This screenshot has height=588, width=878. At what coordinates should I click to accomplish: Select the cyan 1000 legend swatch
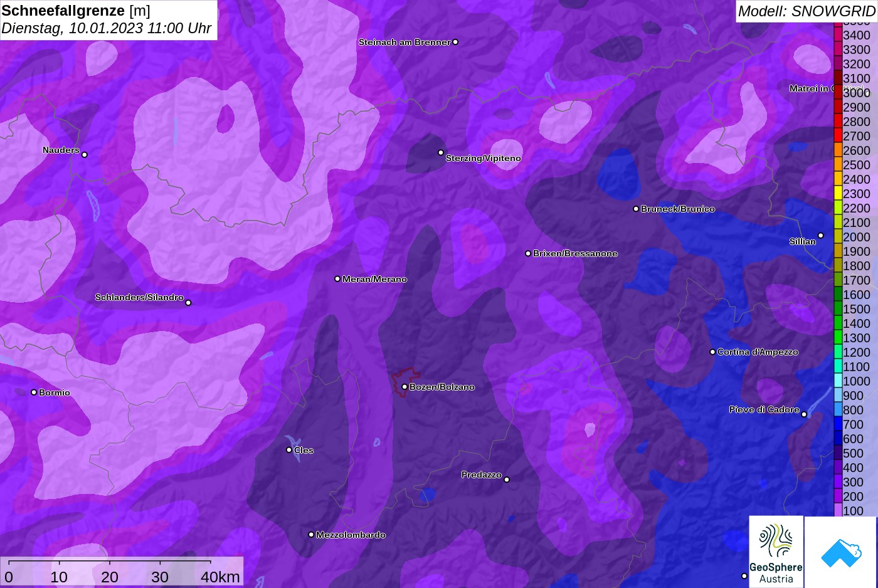point(838,381)
